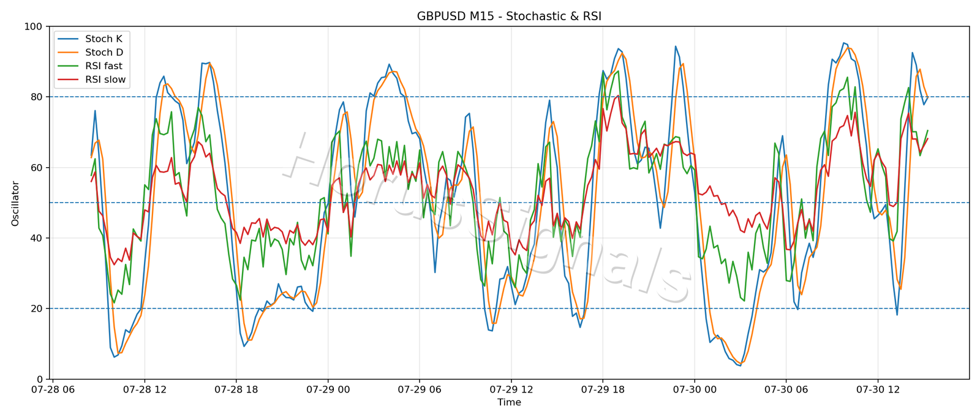Click the 07-28 18 x-axis tick label

coord(236,389)
